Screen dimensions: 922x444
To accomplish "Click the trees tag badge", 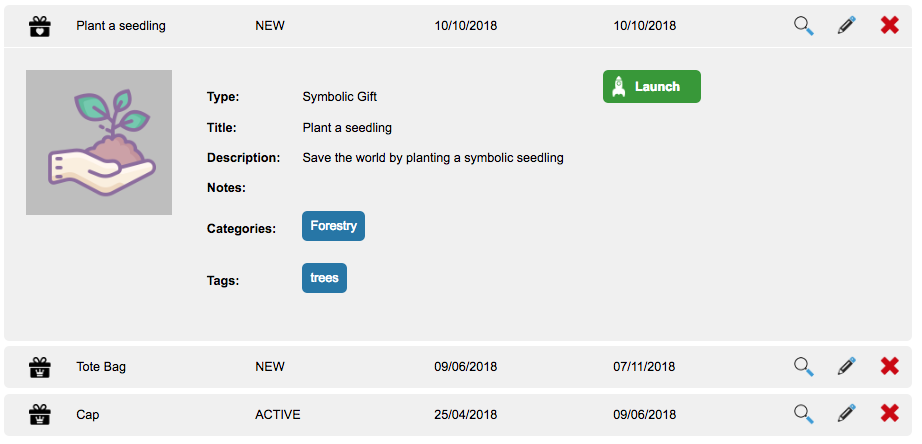I will [324, 278].
